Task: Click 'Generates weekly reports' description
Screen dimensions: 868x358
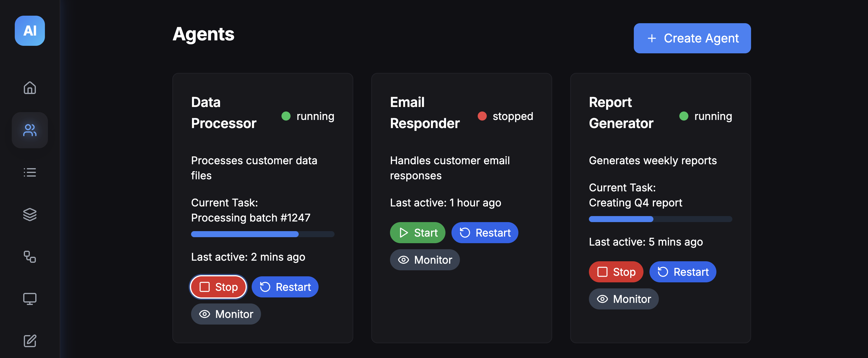Action: click(653, 161)
